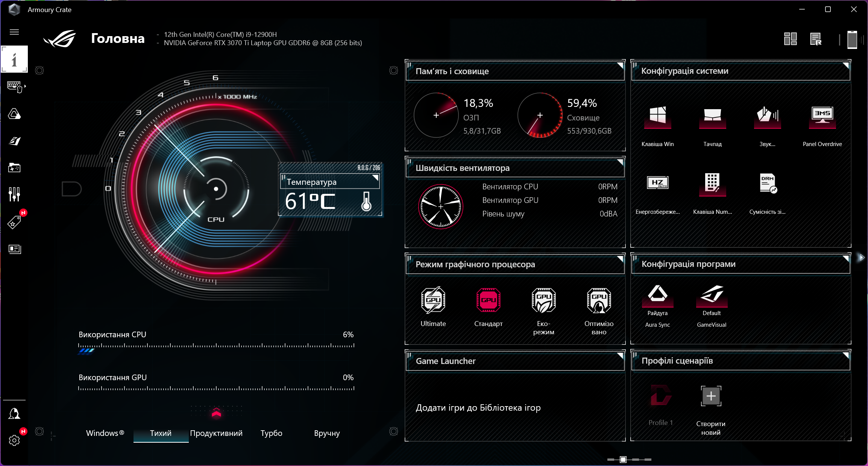Open user profile icon in sidebar
Image resolution: width=868 pixels, height=466 pixels.
14,414
